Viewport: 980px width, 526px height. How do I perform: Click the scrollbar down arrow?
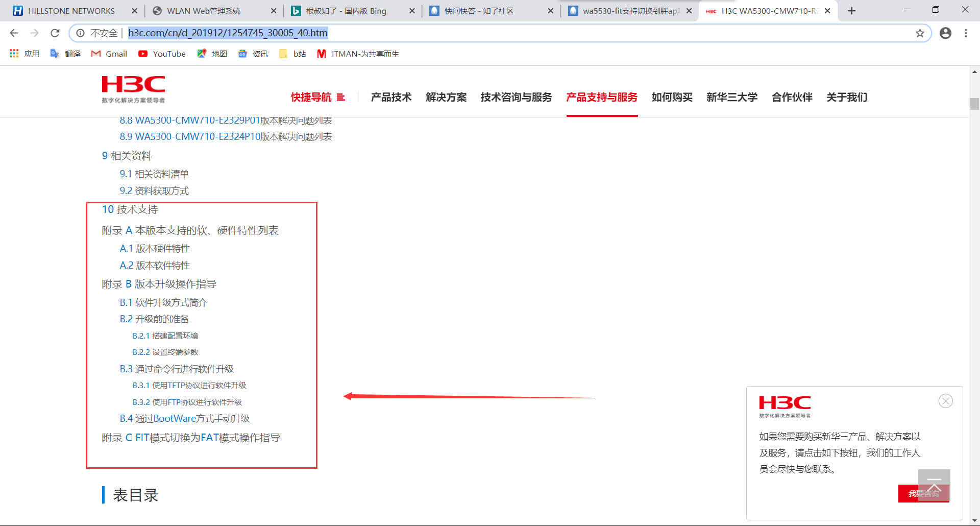pos(974,520)
